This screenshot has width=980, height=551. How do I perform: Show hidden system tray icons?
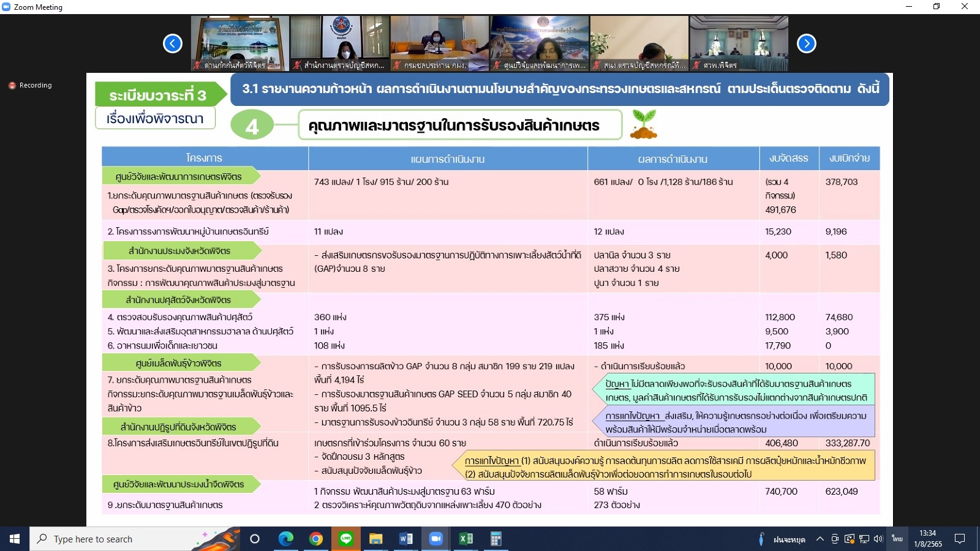tap(820, 539)
